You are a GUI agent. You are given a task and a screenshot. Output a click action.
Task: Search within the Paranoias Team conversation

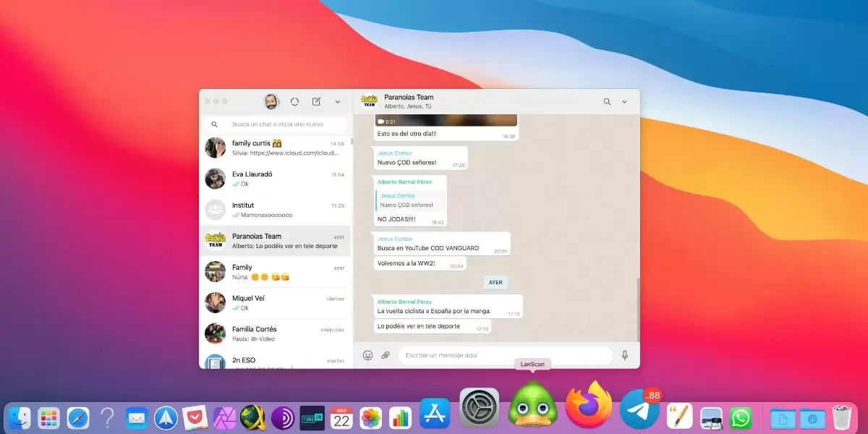(x=606, y=101)
